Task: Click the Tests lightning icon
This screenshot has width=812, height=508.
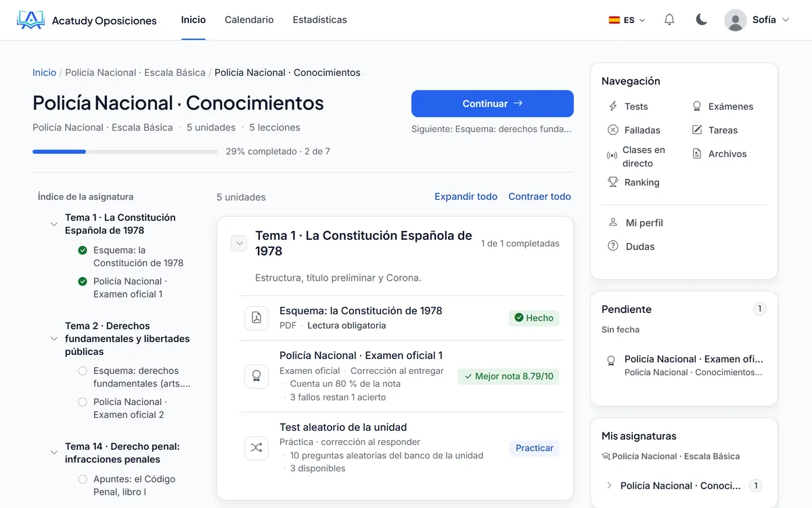Action: pyautogui.click(x=613, y=106)
